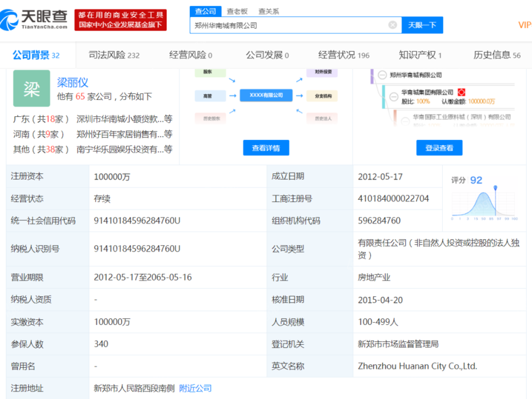
Task: Click the 新郑市人民路西段南侧 address text
Action: 134,388
